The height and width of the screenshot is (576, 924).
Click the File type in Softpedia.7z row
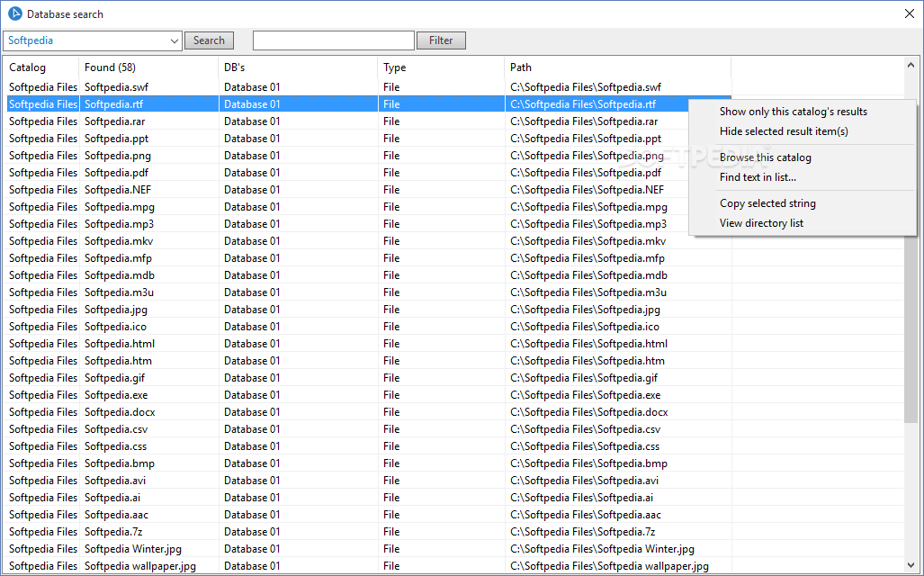[391, 532]
